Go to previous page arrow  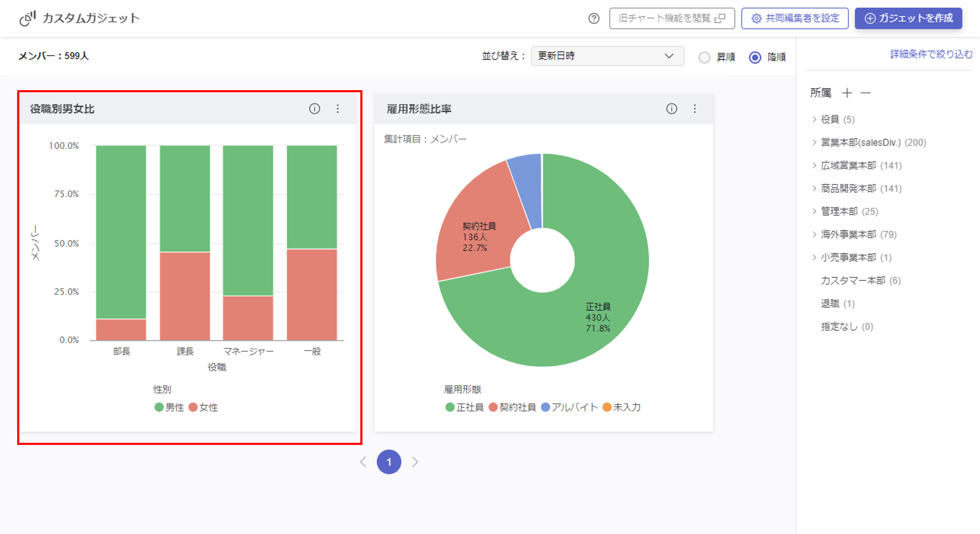tap(363, 462)
